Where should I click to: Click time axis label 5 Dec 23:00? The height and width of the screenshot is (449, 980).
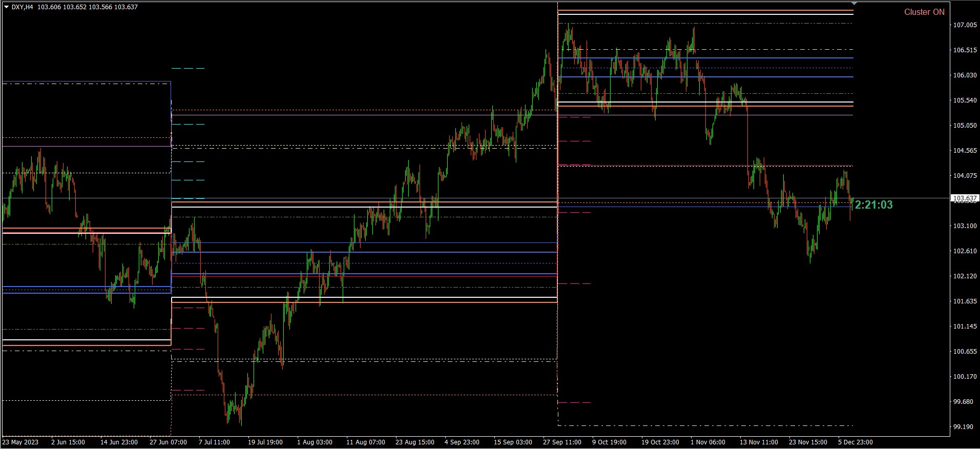point(856,442)
